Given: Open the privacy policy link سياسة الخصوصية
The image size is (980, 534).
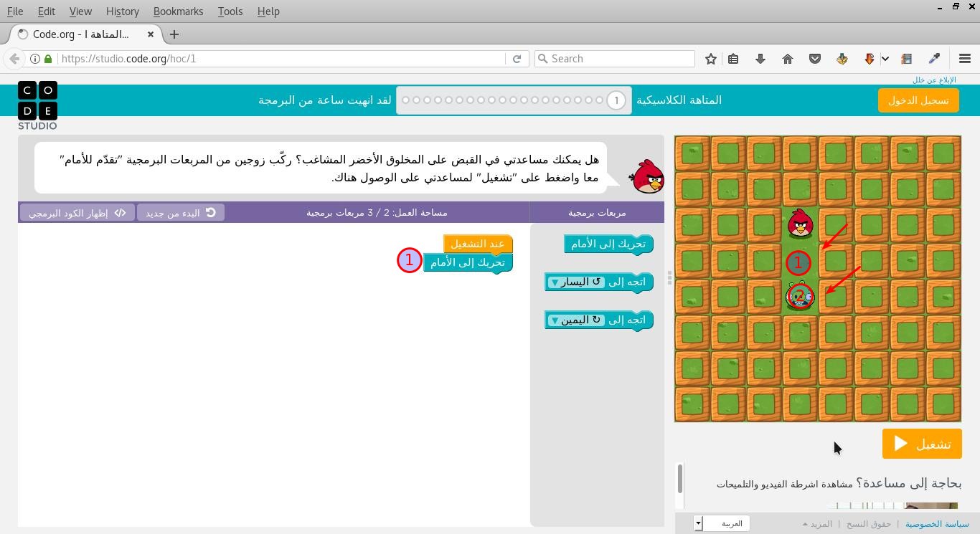Looking at the screenshot, I should tap(937, 524).
